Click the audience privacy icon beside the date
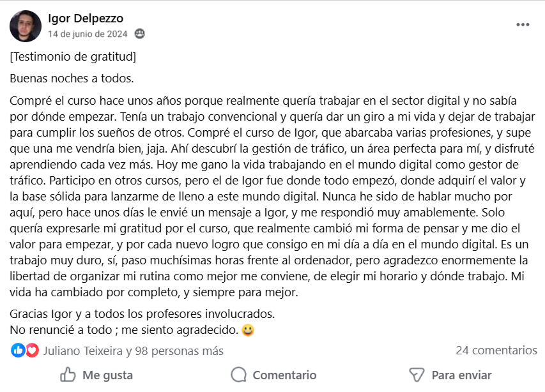This screenshot has width=545, height=392. pos(140,34)
